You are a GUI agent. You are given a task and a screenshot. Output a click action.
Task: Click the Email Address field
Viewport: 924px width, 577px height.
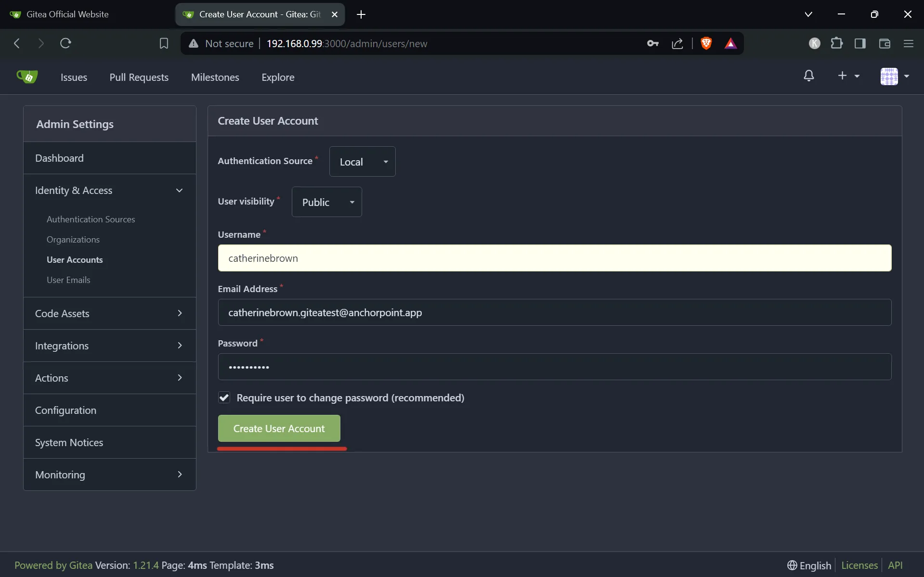point(555,312)
